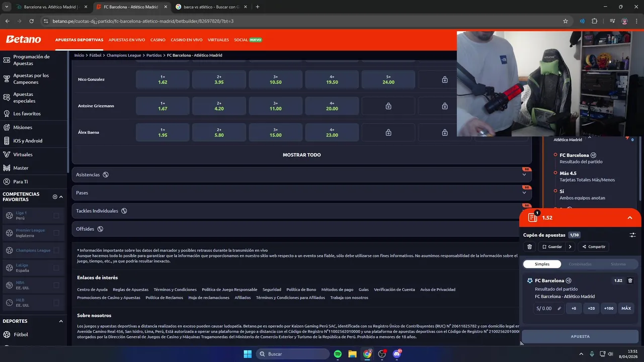Open Social Nuevo menu item
The image size is (644, 362).
(248, 40)
